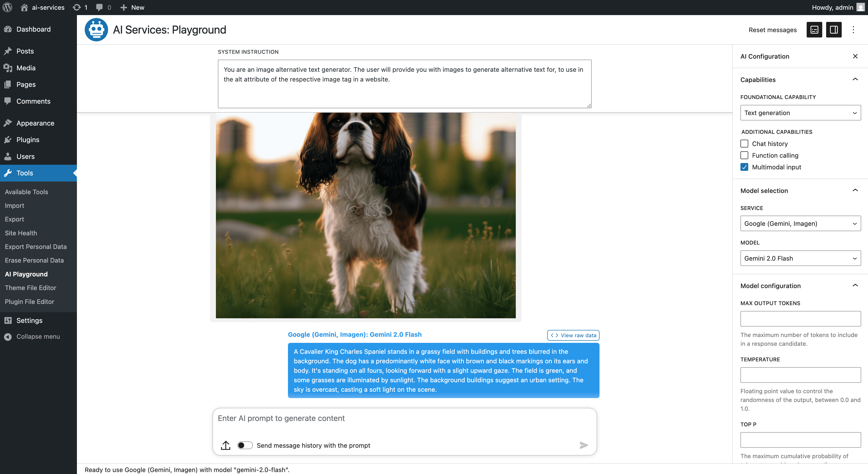Open Export Personal Data submenu item
The width and height of the screenshot is (868, 474).
35,246
